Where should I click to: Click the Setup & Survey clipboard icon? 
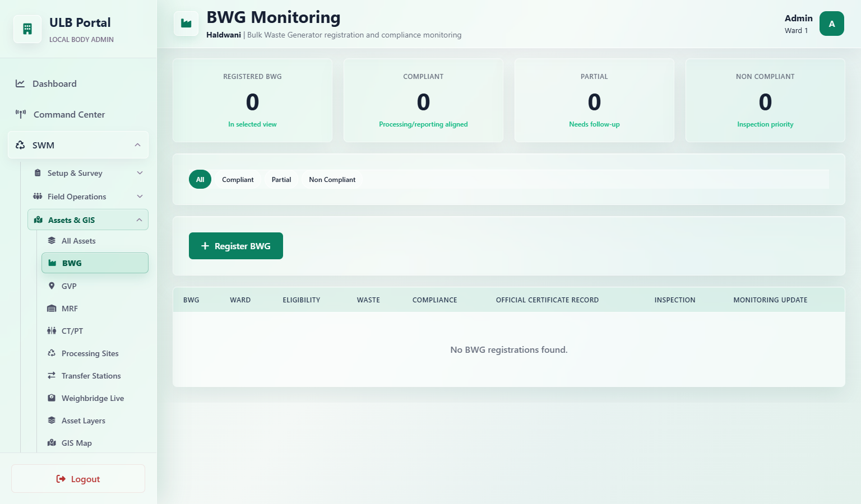click(x=38, y=173)
